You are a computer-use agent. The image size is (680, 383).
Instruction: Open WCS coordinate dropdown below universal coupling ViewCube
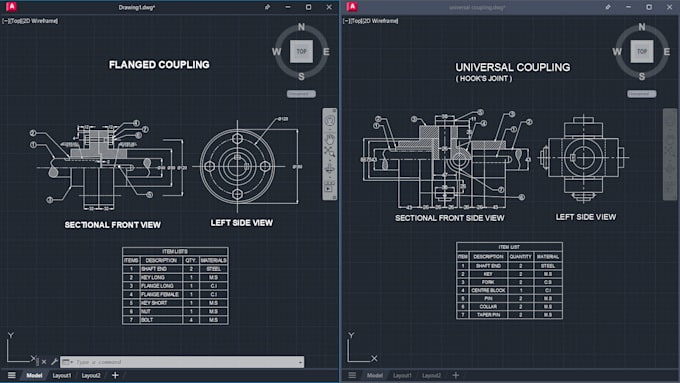pos(641,94)
